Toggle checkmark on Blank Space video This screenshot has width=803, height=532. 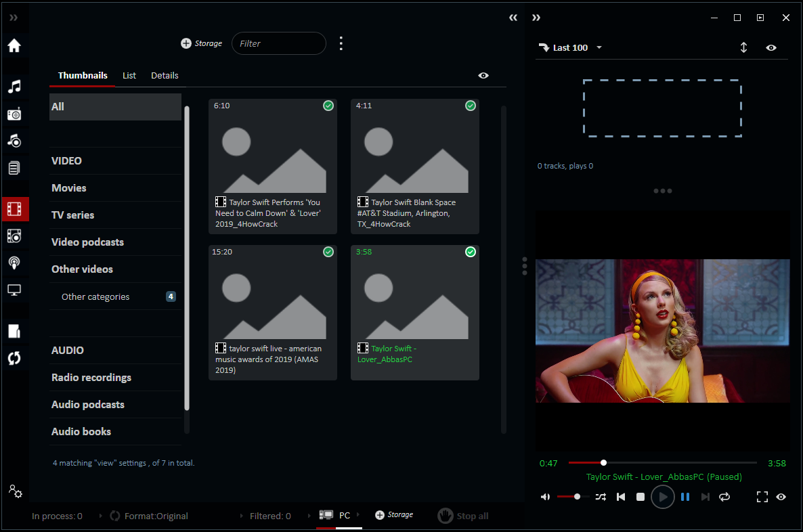click(x=470, y=106)
